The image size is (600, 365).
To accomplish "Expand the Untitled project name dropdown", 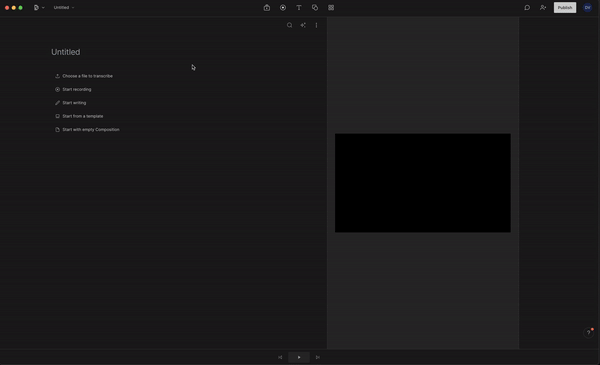I will coord(64,8).
